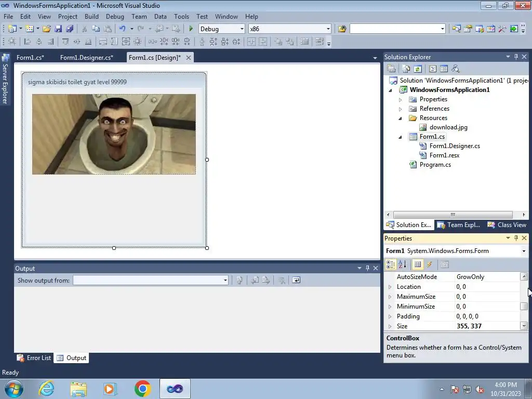
Task: Start debugging with the green play icon
Action: pyautogui.click(x=191, y=29)
